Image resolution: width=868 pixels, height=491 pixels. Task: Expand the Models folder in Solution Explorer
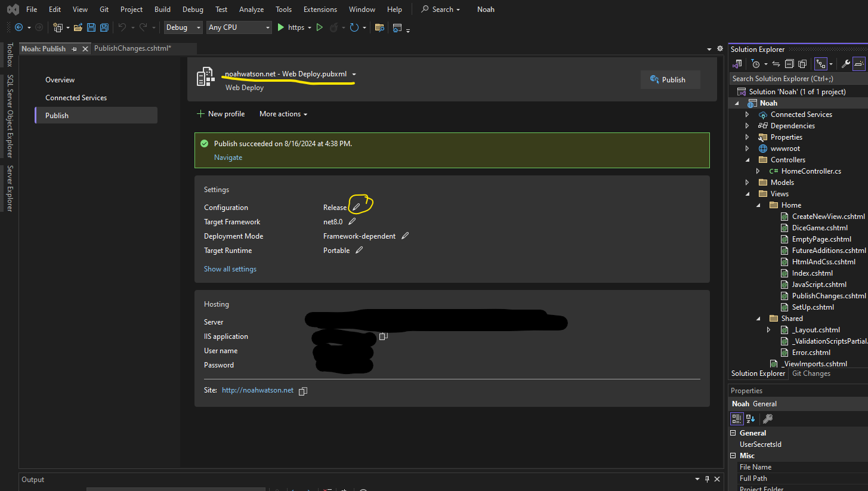click(x=747, y=183)
